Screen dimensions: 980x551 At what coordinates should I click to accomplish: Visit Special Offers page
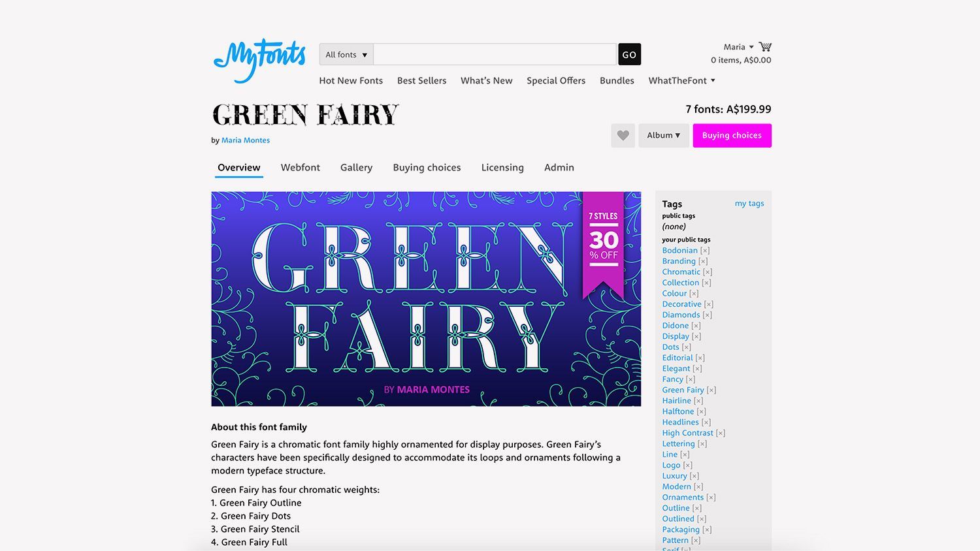tap(556, 81)
